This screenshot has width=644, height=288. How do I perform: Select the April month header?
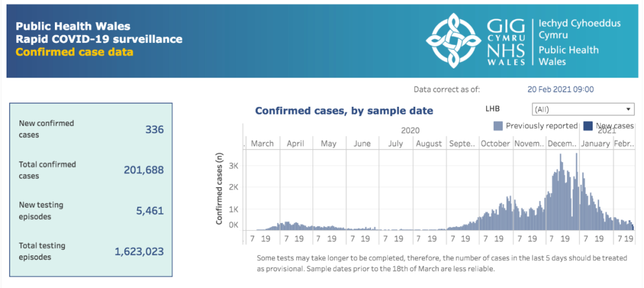coord(296,144)
